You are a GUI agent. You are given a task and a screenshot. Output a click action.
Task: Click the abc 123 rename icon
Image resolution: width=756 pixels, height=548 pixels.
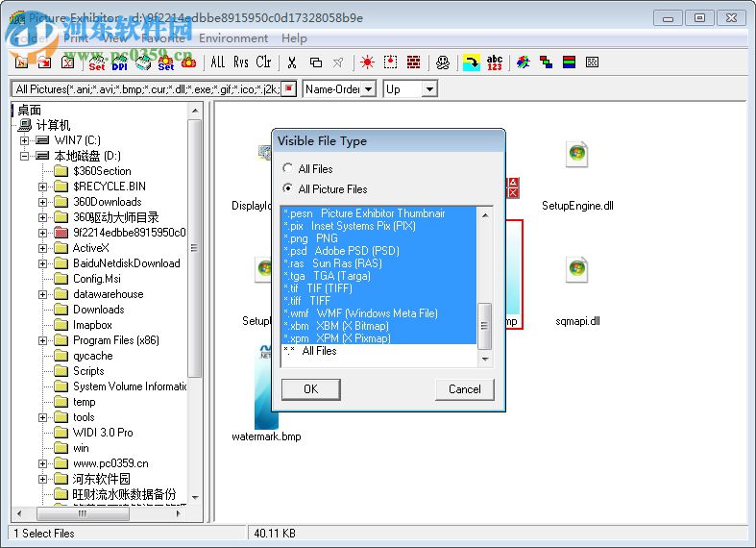495,62
